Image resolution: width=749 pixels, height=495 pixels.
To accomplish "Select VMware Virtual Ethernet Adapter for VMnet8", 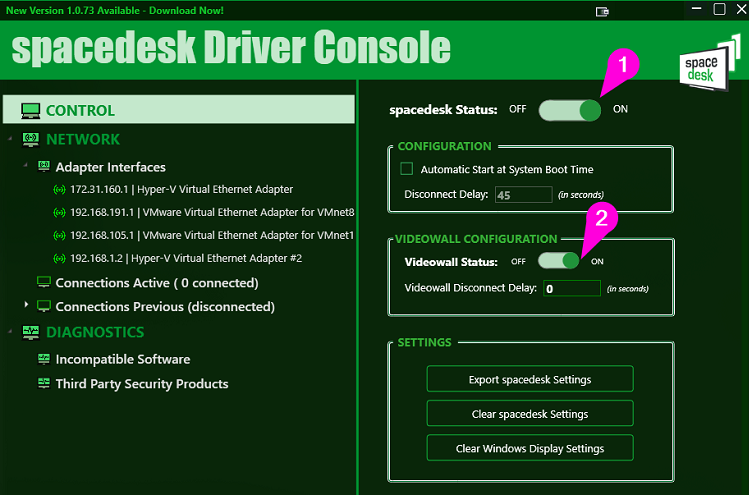I will (x=212, y=213).
